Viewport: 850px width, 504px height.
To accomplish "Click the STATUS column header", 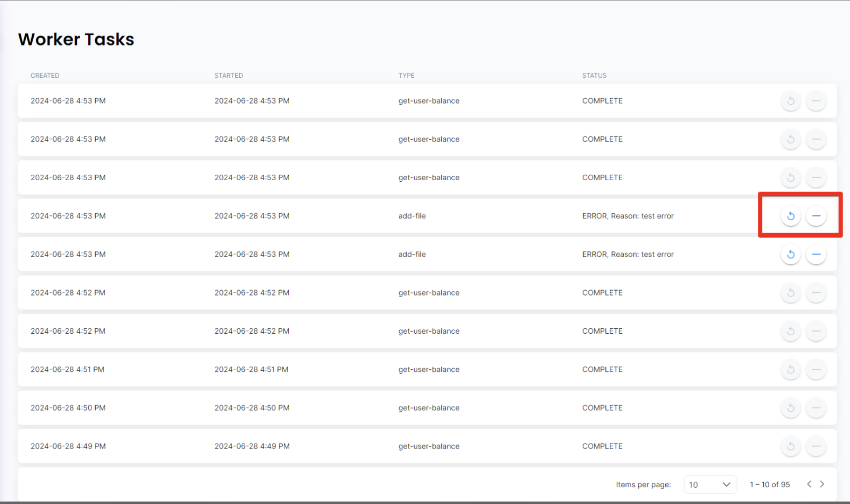I will point(594,75).
